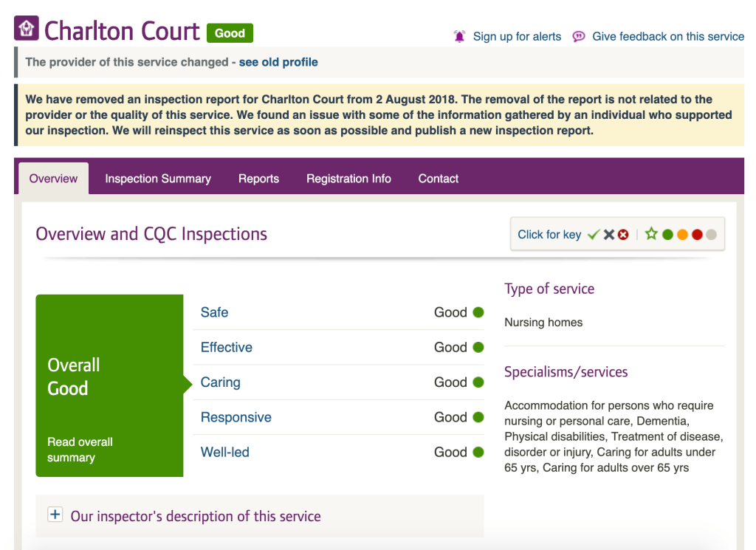This screenshot has height=550, width=756.
Task: Switch to the Inspection Summary tab
Action: pyautogui.click(x=158, y=179)
